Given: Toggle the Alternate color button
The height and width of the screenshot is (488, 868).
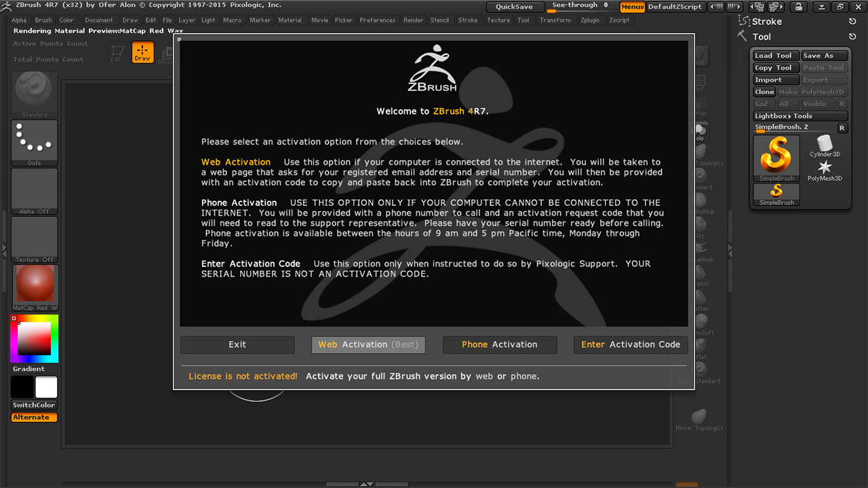Looking at the screenshot, I should pos(34,418).
